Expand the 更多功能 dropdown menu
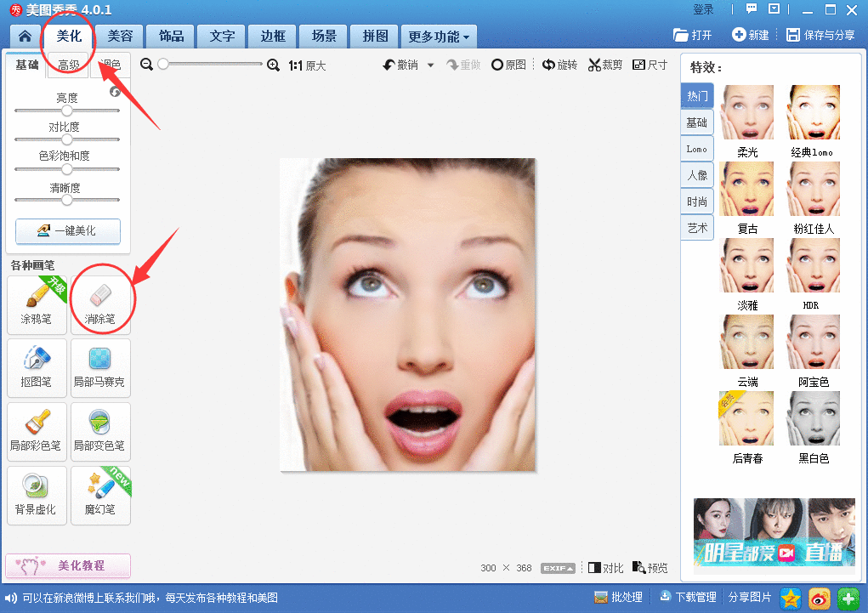The image size is (868, 613). coord(440,37)
